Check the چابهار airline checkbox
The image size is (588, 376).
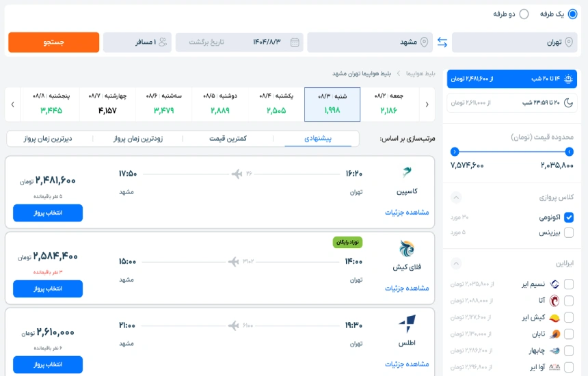point(569,351)
